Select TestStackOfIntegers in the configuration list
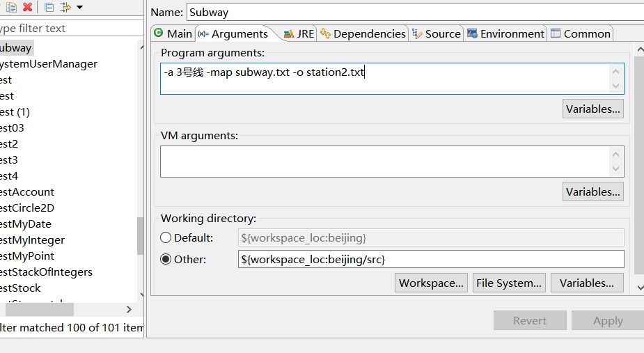This screenshot has width=644, height=353. (46, 272)
